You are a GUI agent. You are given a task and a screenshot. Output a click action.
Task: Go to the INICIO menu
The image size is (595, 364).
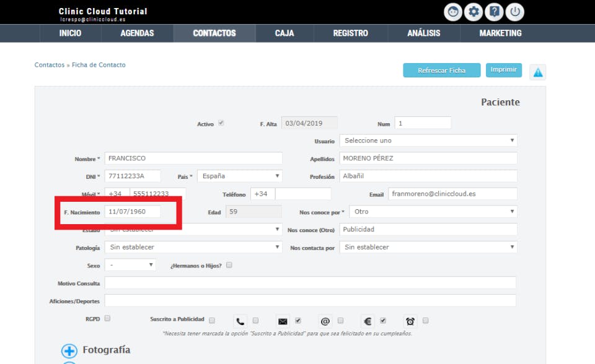70,33
